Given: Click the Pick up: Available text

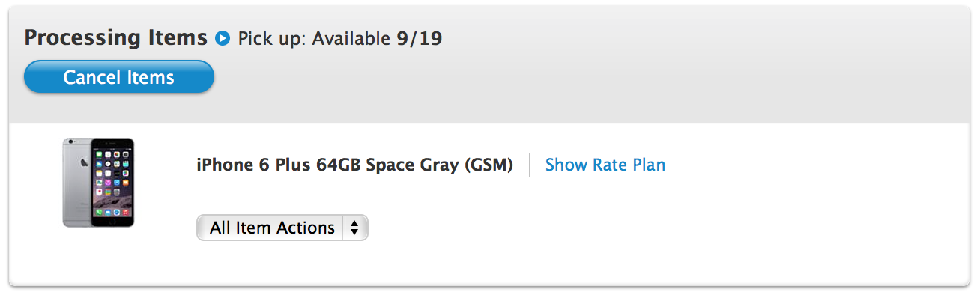Looking at the screenshot, I should point(315,38).
